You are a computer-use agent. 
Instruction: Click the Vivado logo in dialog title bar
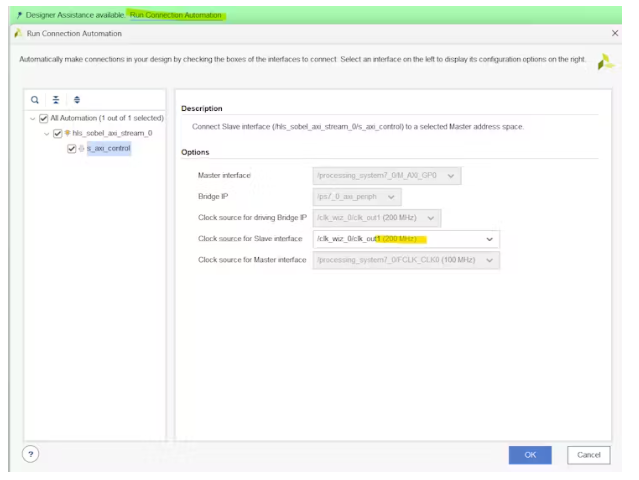(18, 33)
